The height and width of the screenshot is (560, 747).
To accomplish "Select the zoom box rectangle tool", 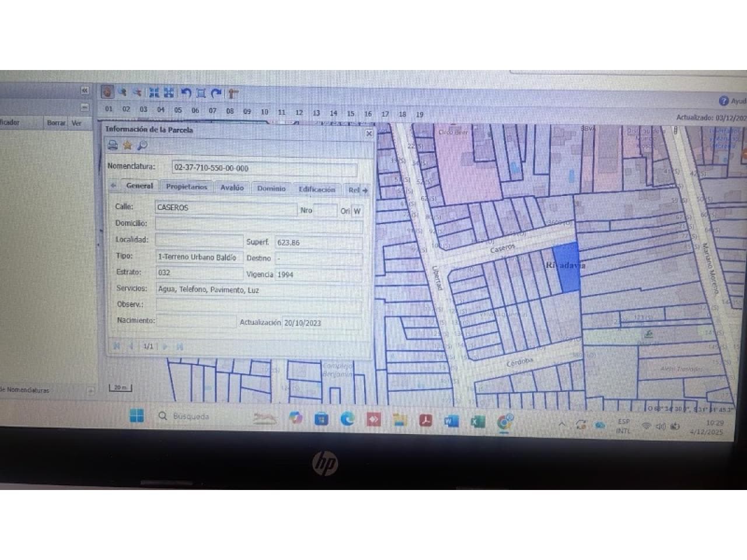I will [201, 93].
